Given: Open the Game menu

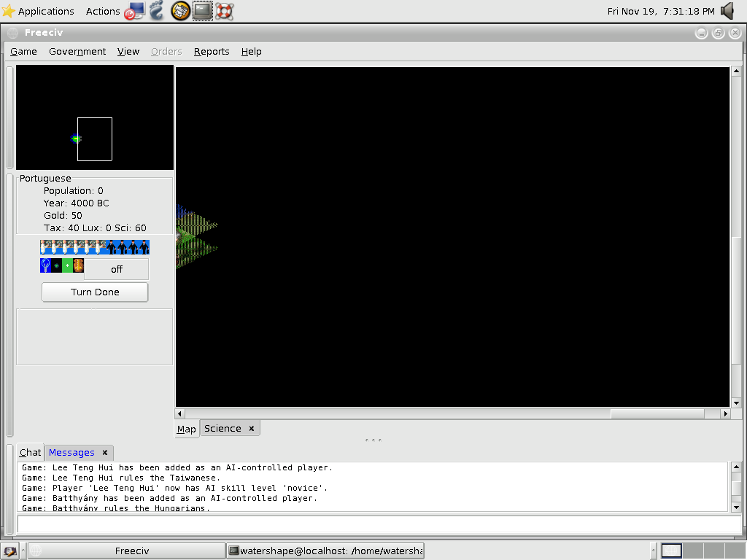Looking at the screenshot, I should pos(23,52).
